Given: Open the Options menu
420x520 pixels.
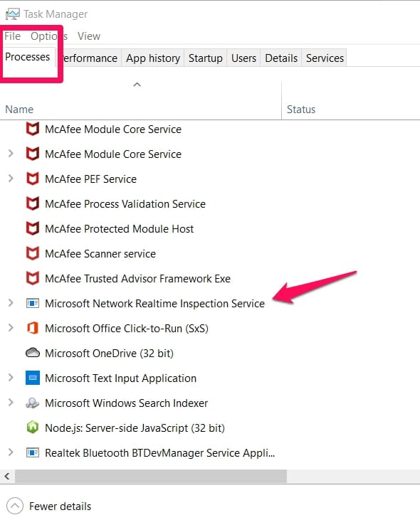Looking at the screenshot, I should tap(49, 36).
